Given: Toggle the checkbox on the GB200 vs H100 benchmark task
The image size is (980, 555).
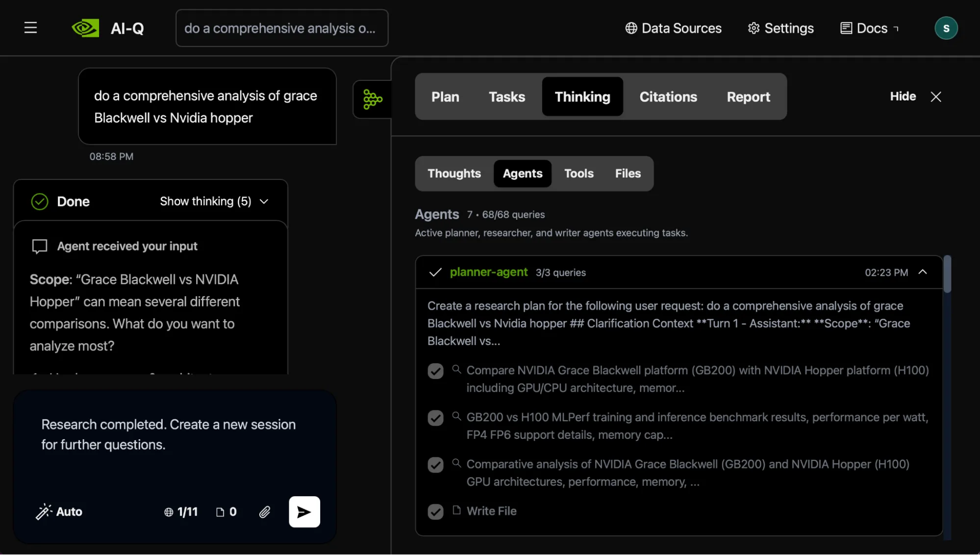Looking at the screenshot, I should (435, 418).
